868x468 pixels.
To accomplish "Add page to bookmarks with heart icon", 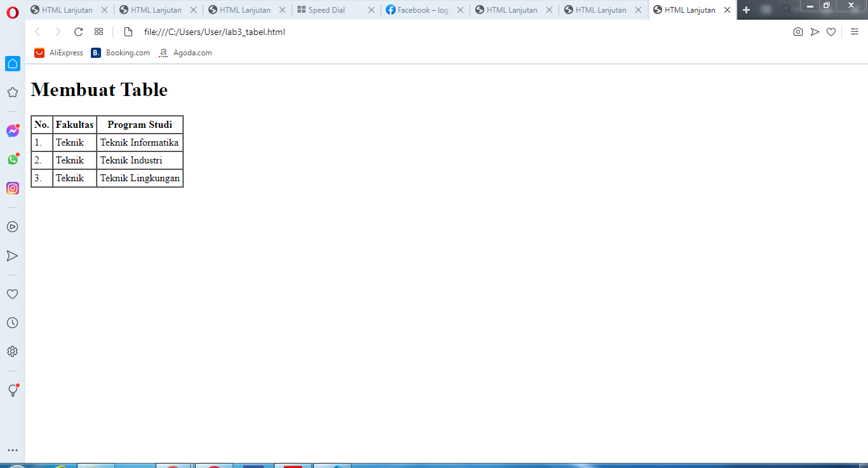I will pos(831,31).
